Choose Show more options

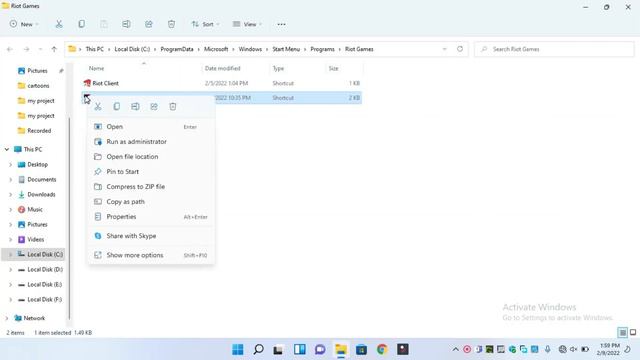(x=151, y=255)
